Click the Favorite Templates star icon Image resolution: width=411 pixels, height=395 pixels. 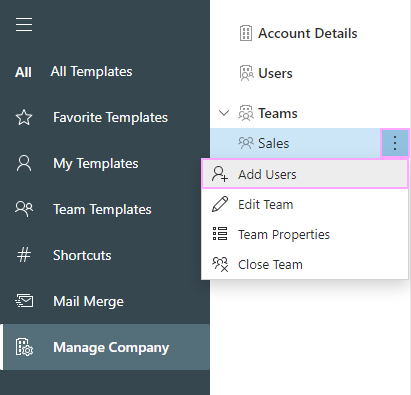(24, 117)
